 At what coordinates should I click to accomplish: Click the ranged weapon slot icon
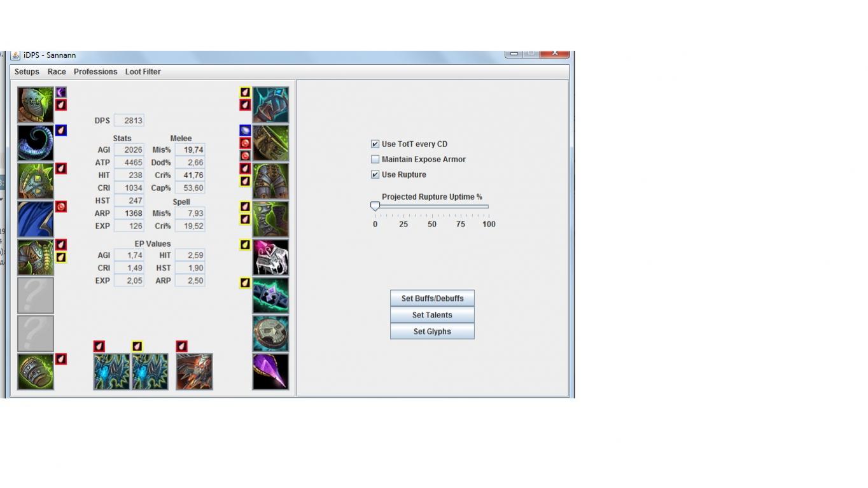194,372
